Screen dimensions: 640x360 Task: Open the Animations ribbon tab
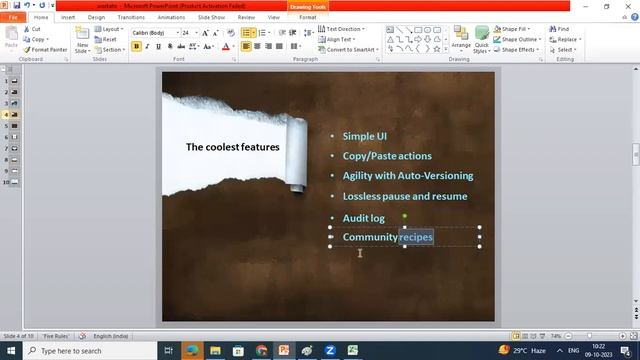click(171, 17)
